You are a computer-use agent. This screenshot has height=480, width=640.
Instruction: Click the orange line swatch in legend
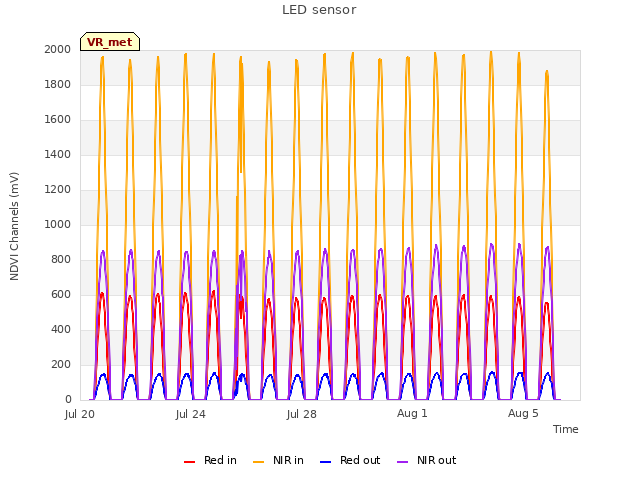[258, 462]
